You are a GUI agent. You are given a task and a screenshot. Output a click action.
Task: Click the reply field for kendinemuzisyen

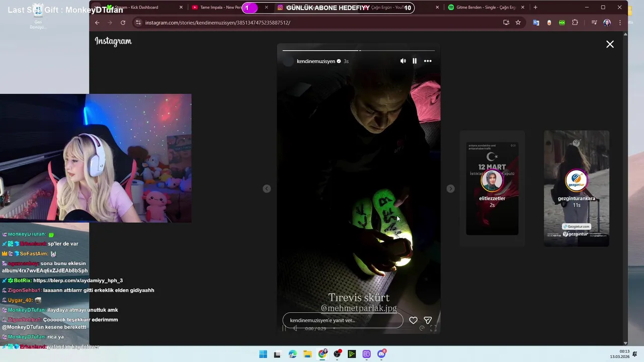coord(343,320)
